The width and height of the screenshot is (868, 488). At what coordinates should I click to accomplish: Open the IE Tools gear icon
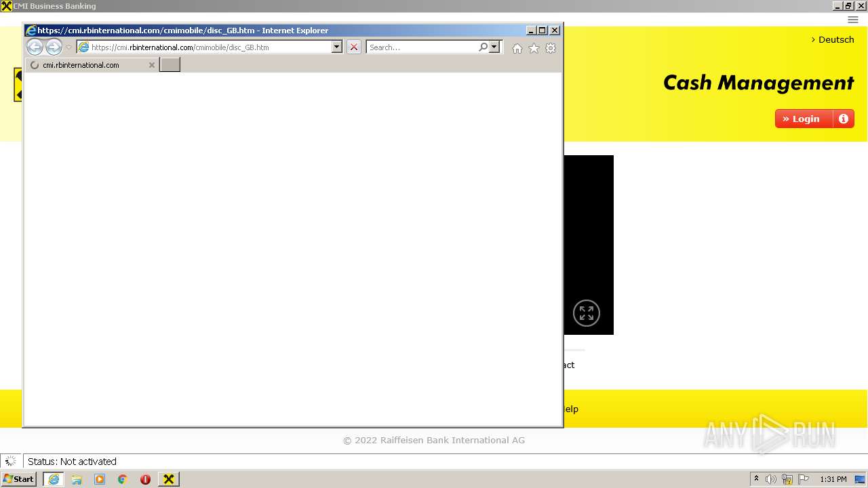coord(551,48)
